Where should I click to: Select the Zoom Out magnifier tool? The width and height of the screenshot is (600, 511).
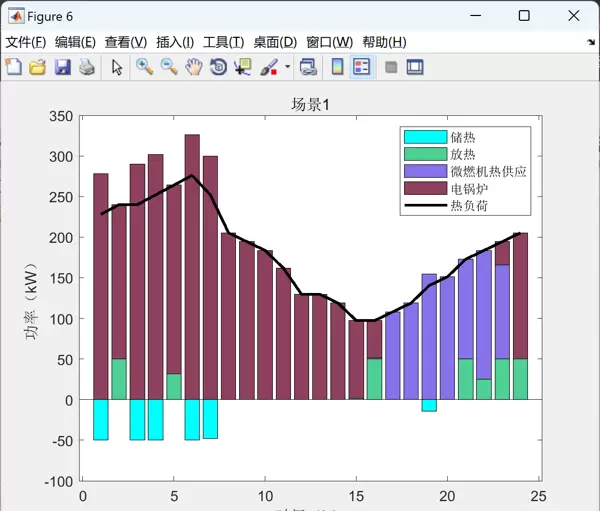click(169, 67)
